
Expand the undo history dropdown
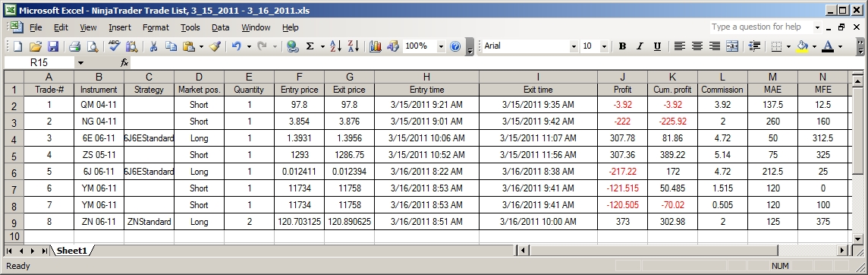[x=249, y=46]
